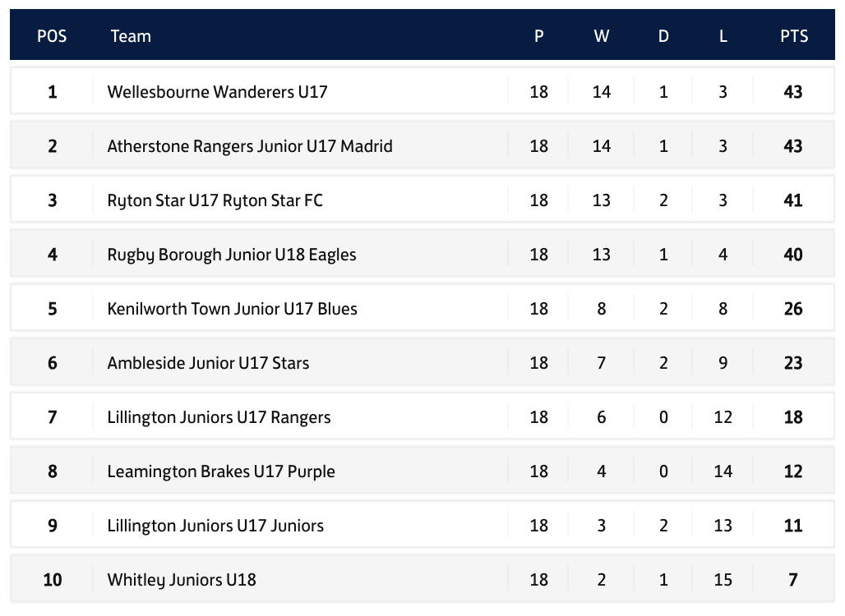Select the 43 points cell for Wellesbourne
Viewport: 845px width, 616px height.
click(x=793, y=91)
